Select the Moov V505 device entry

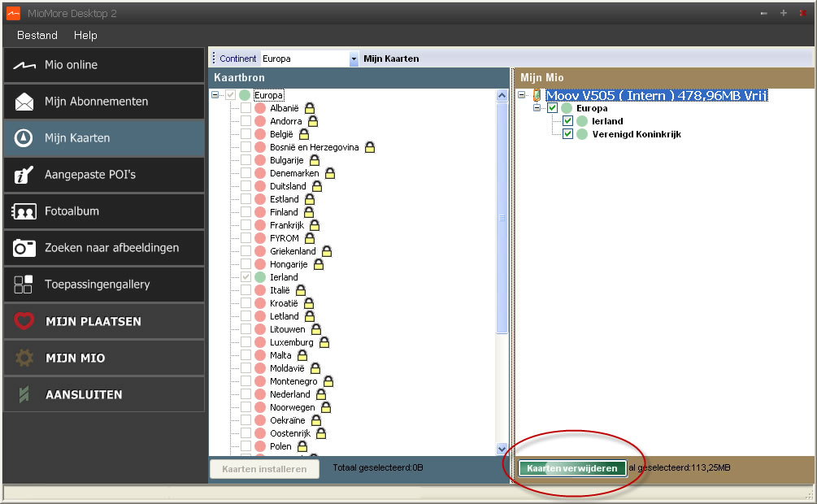click(657, 95)
